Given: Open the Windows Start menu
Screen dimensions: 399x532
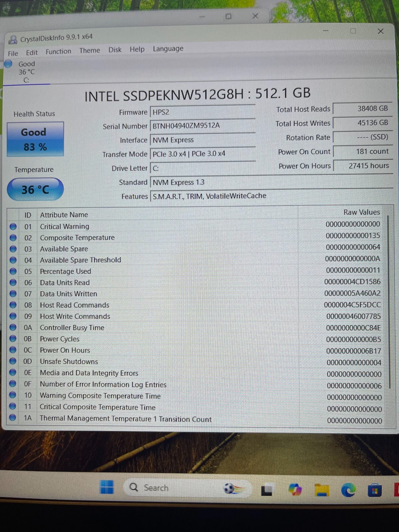Looking at the screenshot, I should [107, 487].
